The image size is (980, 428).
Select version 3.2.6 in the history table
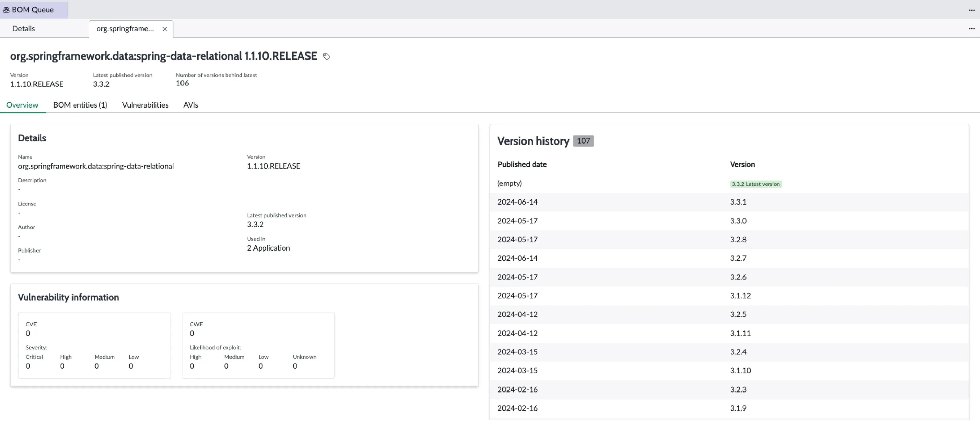click(738, 277)
